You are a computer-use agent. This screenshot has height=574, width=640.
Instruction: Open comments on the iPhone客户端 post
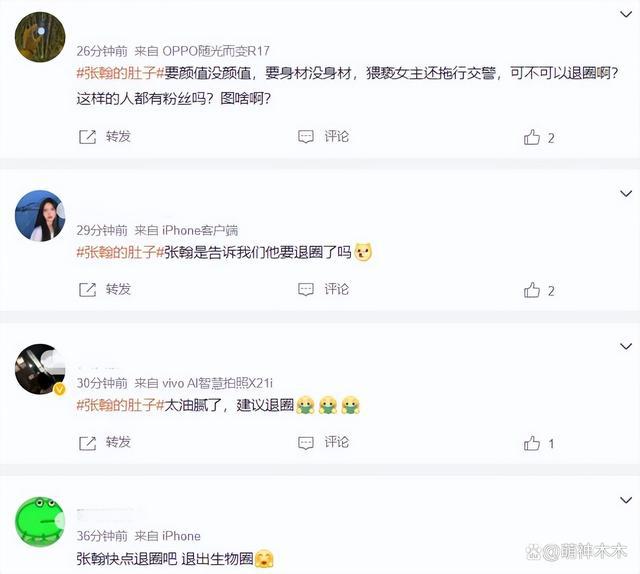tap(306, 289)
